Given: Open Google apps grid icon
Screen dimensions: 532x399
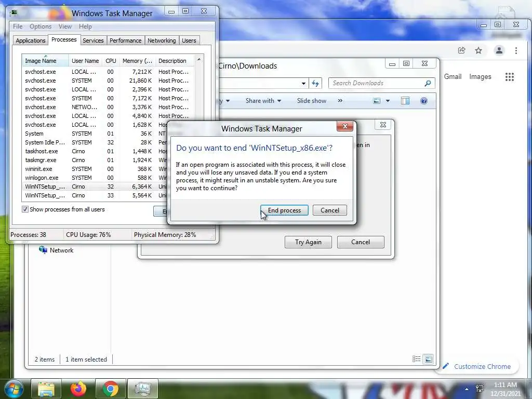Looking at the screenshot, I should pyautogui.click(x=510, y=77).
